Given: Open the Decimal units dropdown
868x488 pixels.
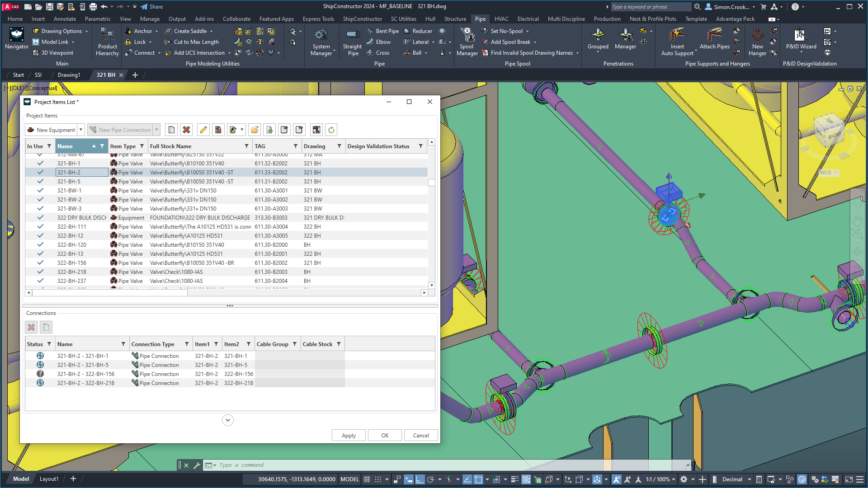Looking at the screenshot, I should click(x=749, y=479).
